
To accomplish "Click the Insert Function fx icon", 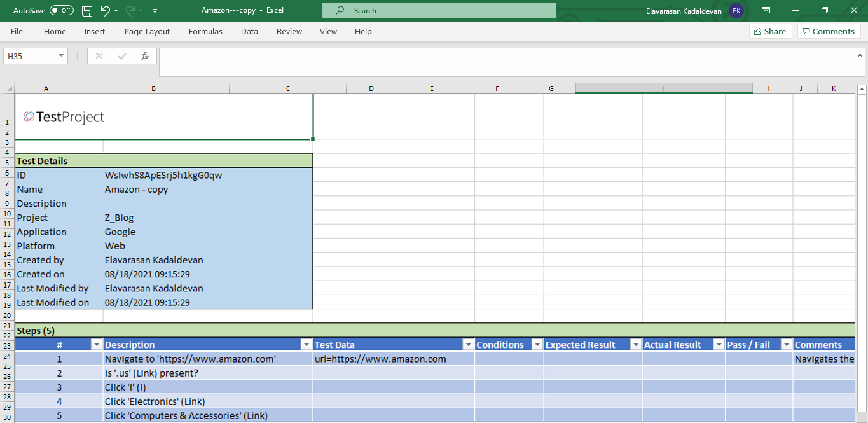I will (x=145, y=56).
